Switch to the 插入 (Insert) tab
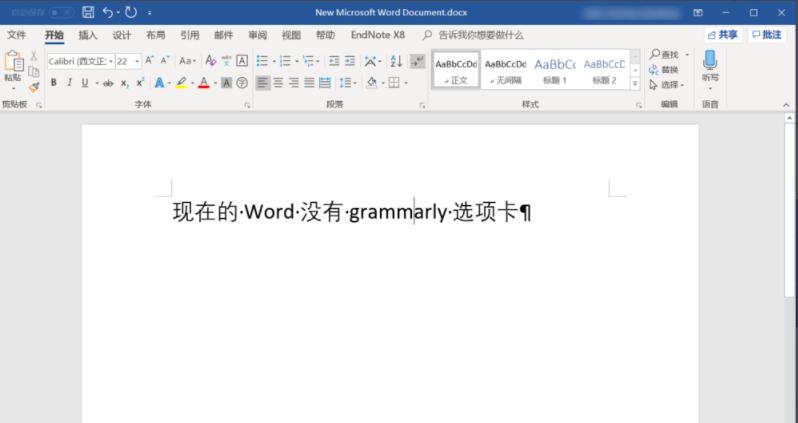 (88, 35)
